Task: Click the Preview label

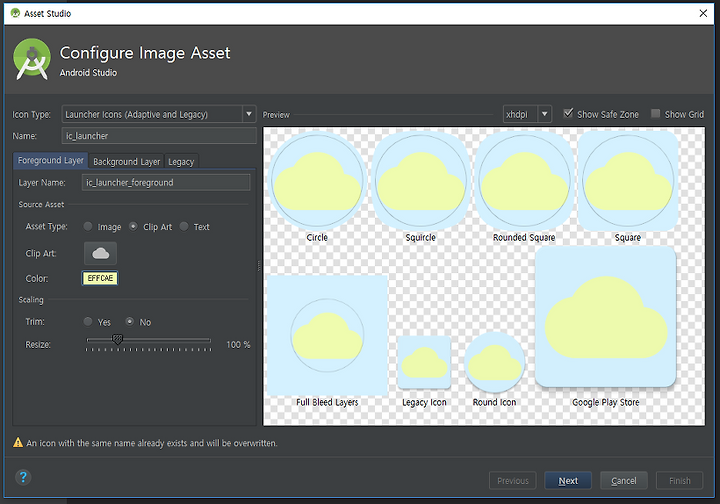Action: coord(276,115)
